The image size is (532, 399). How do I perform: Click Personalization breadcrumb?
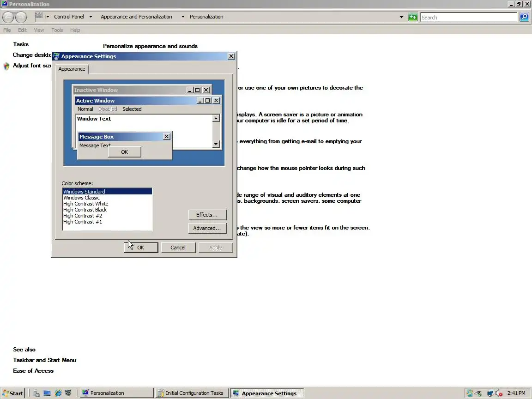tap(206, 17)
